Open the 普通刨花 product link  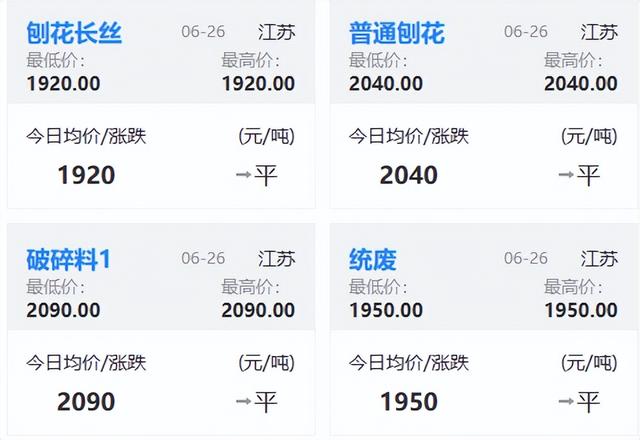pos(396,33)
